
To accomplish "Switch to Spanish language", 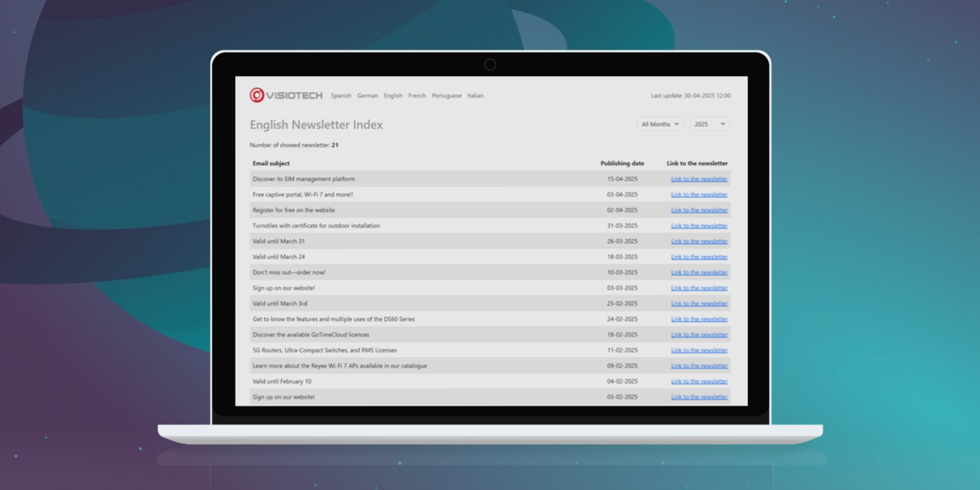I will pos(341,96).
